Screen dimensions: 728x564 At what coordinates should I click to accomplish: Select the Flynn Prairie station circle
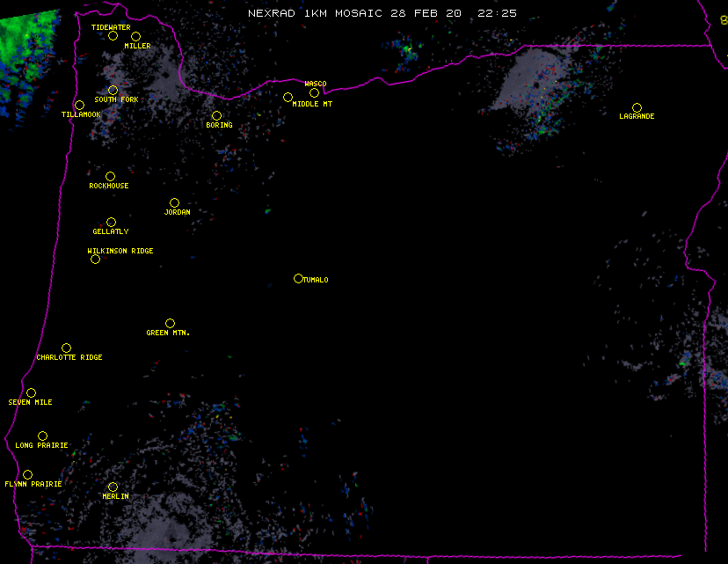pos(27,475)
